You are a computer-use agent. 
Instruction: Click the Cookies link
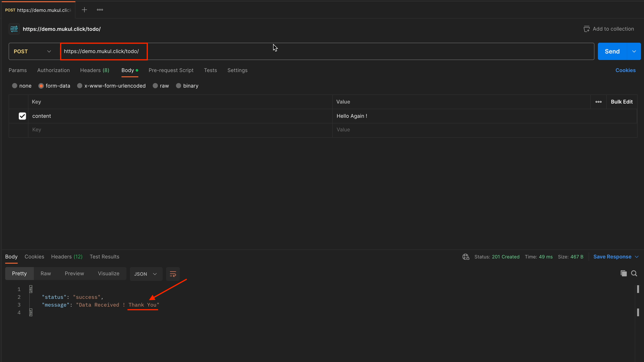[625, 70]
